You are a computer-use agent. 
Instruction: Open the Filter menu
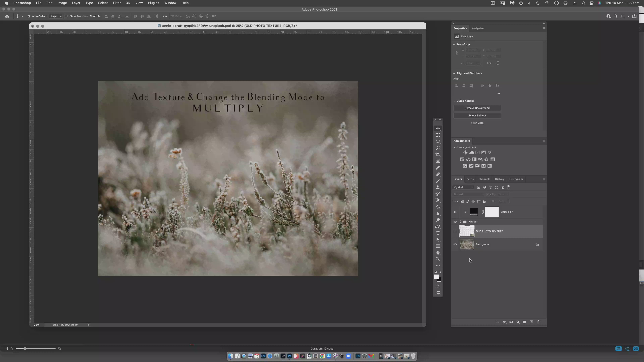click(x=117, y=3)
